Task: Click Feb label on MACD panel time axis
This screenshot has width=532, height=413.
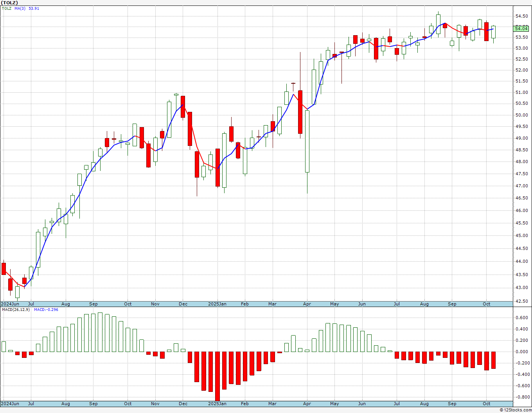Action: coord(245,404)
